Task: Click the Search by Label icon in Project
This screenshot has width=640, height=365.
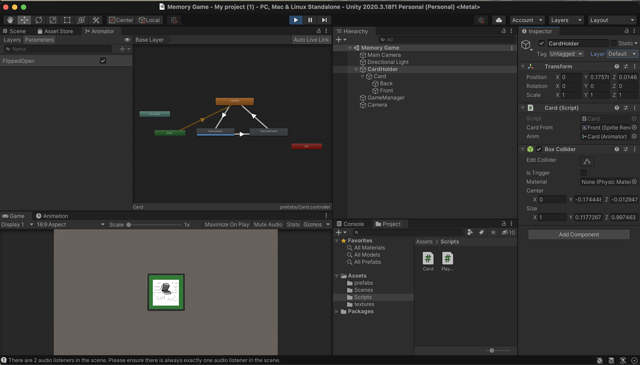Action: click(x=482, y=232)
